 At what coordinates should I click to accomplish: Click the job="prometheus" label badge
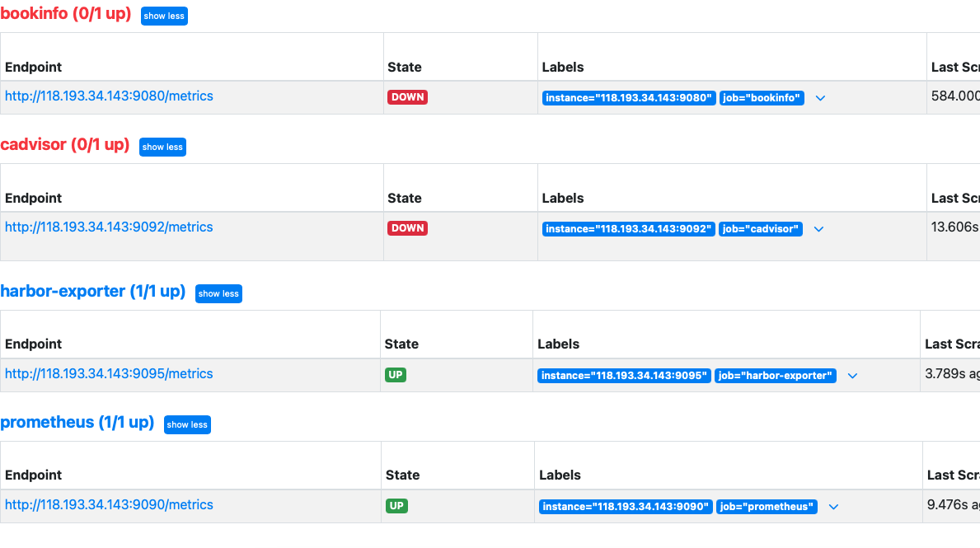click(x=767, y=507)
